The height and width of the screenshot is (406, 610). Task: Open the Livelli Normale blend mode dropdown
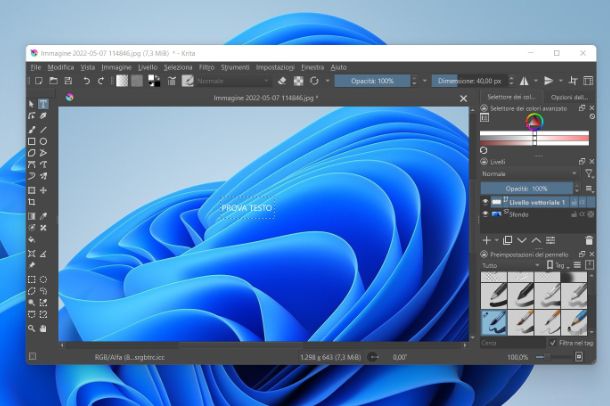click(530, 173)
